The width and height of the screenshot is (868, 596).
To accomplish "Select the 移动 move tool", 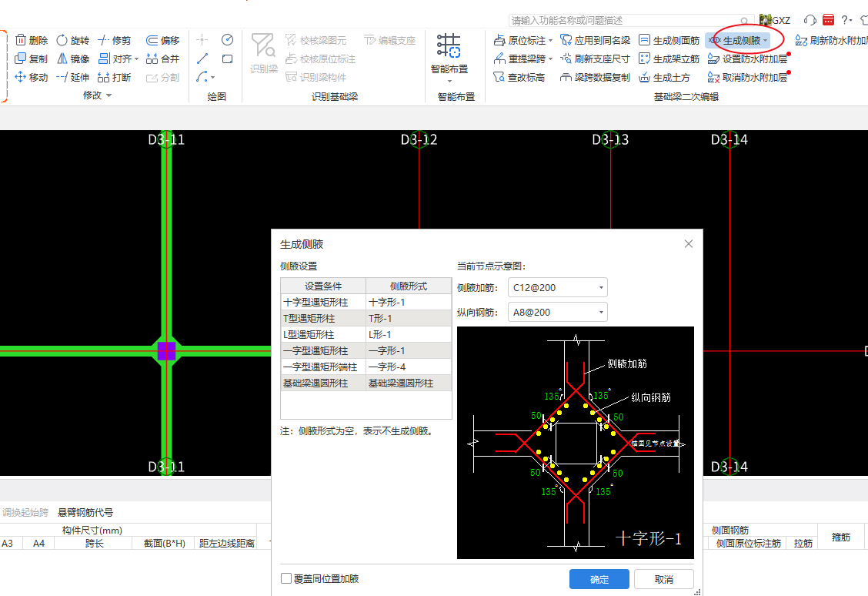I will [32, 78].
